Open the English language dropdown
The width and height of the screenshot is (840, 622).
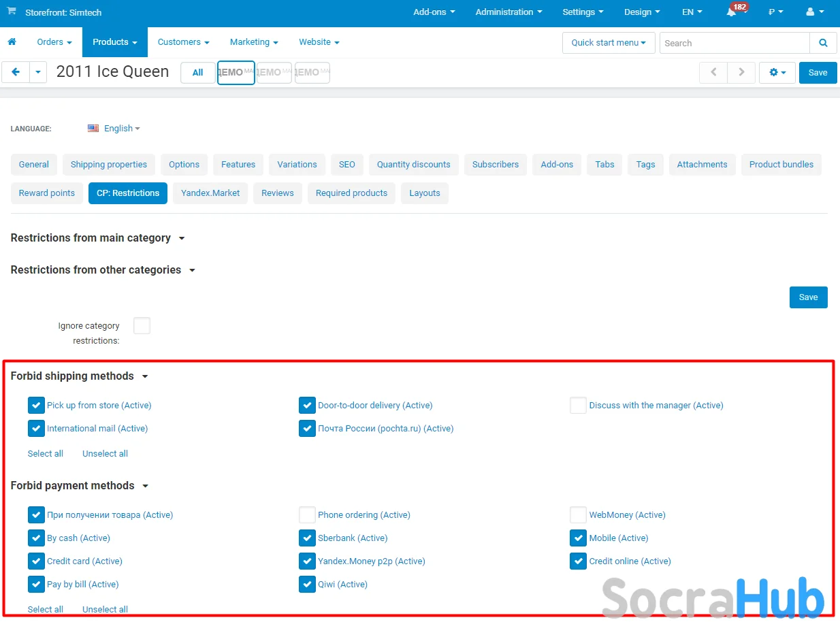114,129
